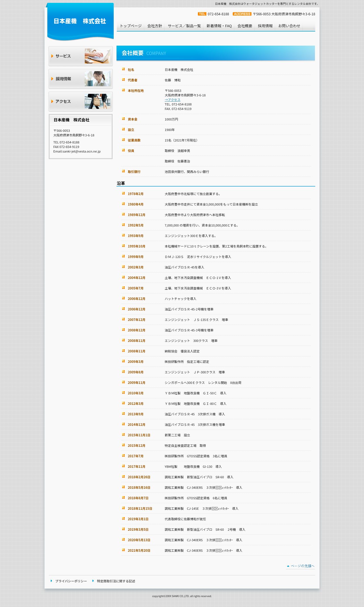
Task: Click the bullet icon beside 2021年5月20日
Action: [x=123, y=550]
